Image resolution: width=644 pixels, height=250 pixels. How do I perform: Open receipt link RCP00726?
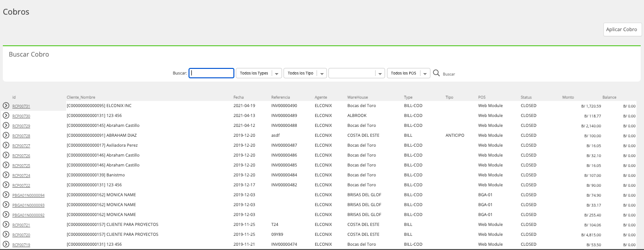tap(21, 156)
